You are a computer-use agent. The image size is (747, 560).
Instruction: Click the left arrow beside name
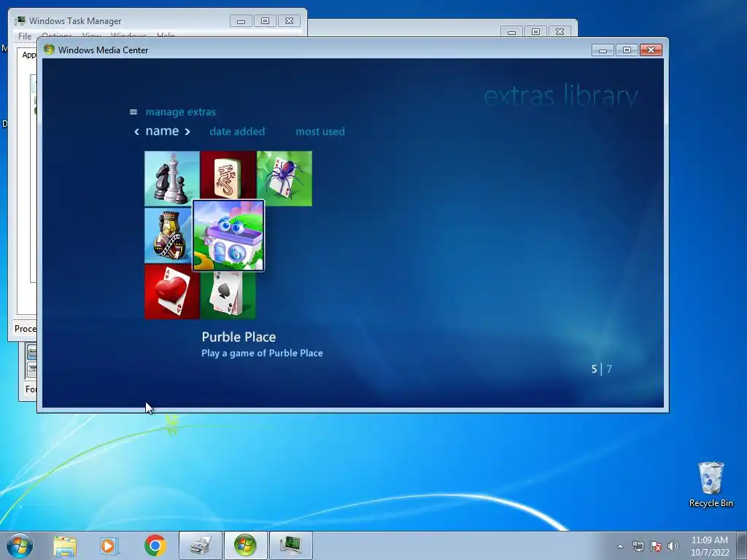136,132
